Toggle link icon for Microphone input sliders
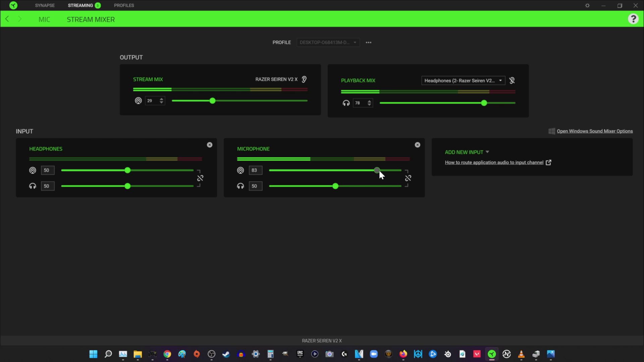This screenshot has width=644, height=362. (408, 178)
